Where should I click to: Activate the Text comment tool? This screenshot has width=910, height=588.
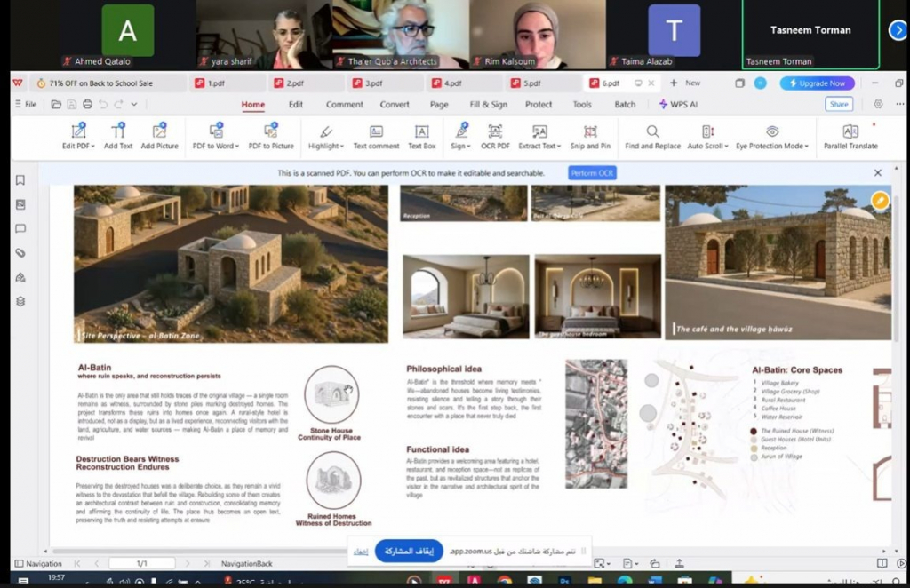pos(376,137)
